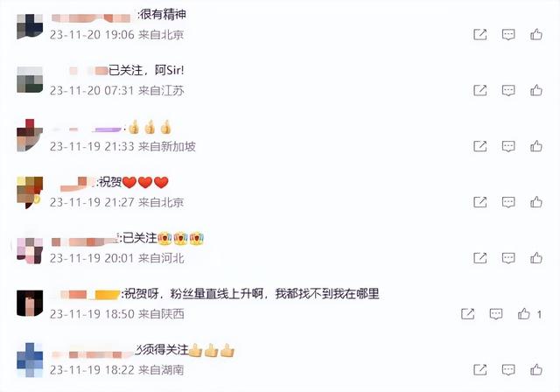The width and height of the screenshot is (560, 392).
Task: Open username of the 祝贺呀 commenter
Action: click(86, 295)
